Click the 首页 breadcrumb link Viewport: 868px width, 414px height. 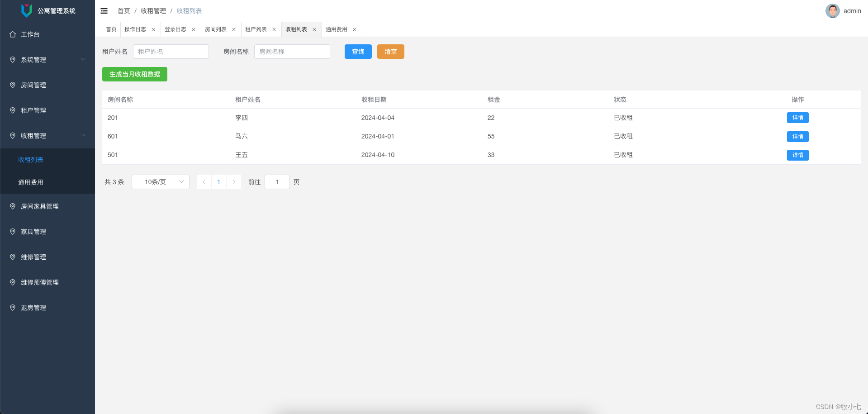[124, 11]
